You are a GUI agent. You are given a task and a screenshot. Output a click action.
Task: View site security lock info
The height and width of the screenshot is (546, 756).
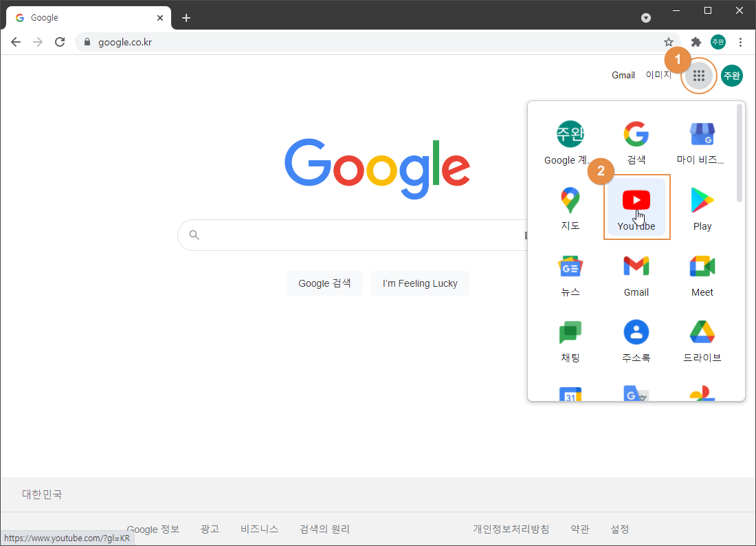coord(87,42)
